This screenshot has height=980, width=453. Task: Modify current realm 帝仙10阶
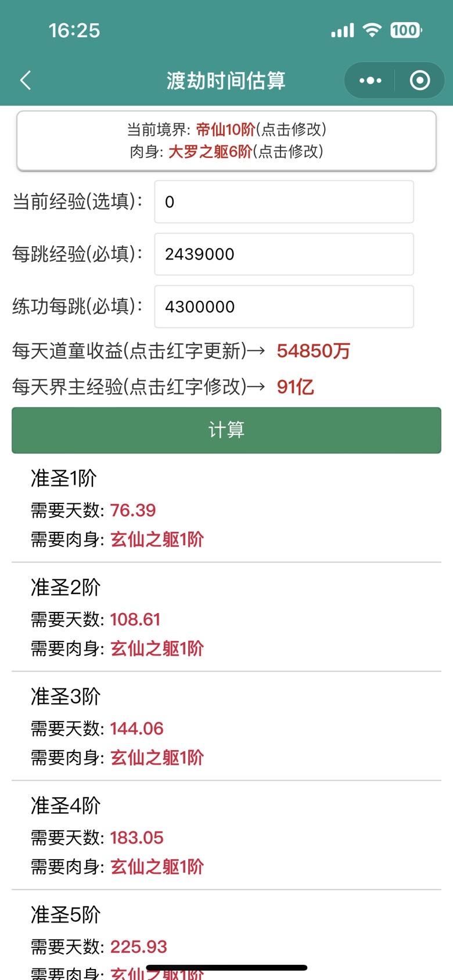pyautogui.click(x=225, y=129)
